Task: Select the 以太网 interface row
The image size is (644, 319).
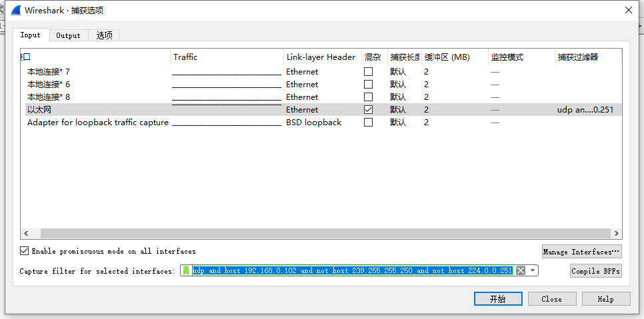Action: pyautogui.click(x=321, y=110)
